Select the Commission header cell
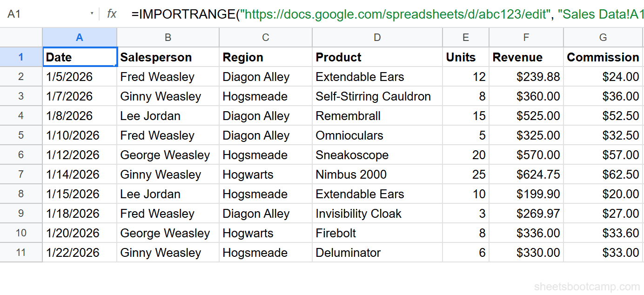 603,57
